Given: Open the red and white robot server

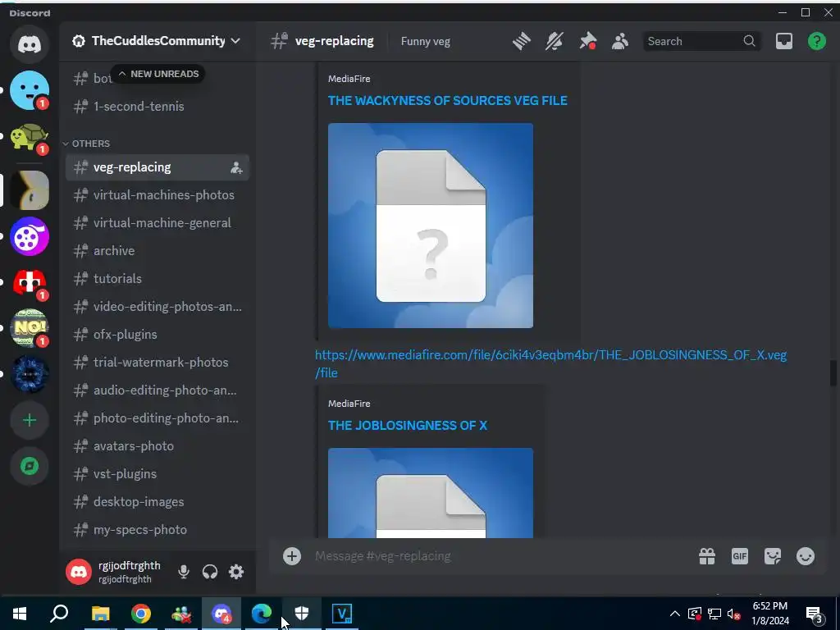Looking at the screenshot, I should (30, 282).
